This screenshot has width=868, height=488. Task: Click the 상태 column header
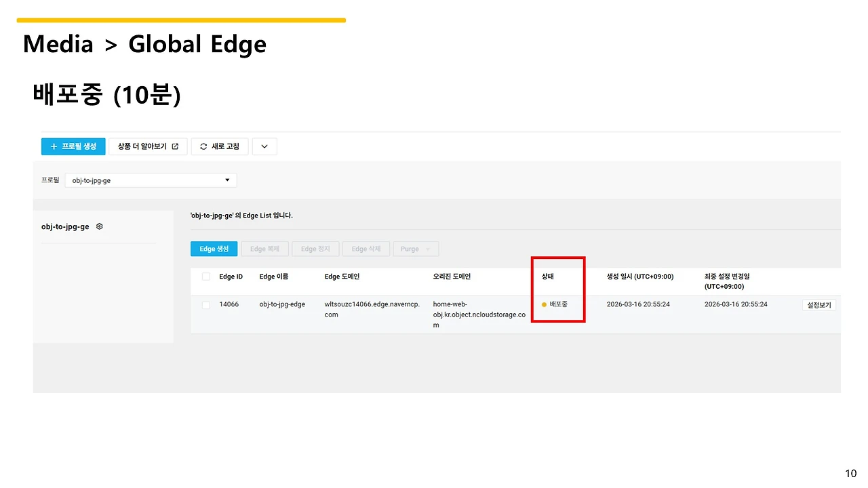click(x=547, y=277)
